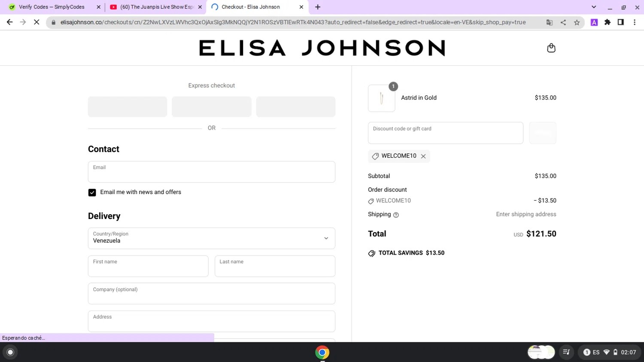644x362 pixels.
Task: Close the Juanpis Live Show YouTube tab
Action: click(200, 7)
